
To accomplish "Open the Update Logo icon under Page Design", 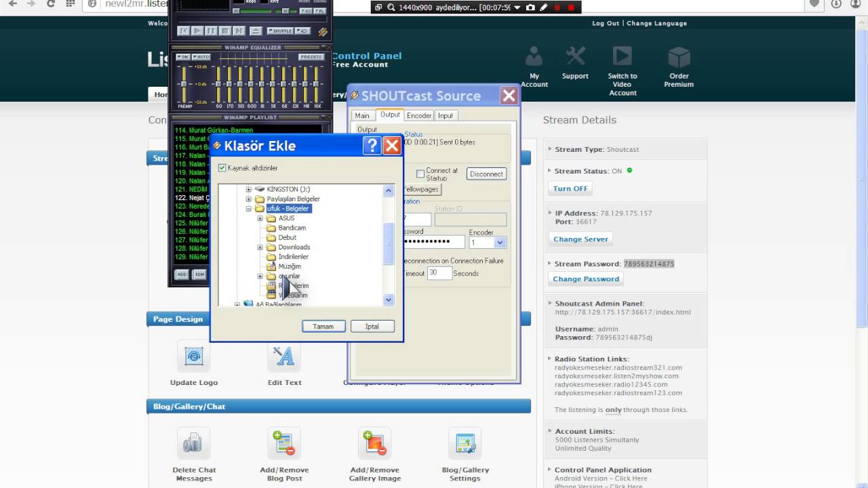I will 194,356.
